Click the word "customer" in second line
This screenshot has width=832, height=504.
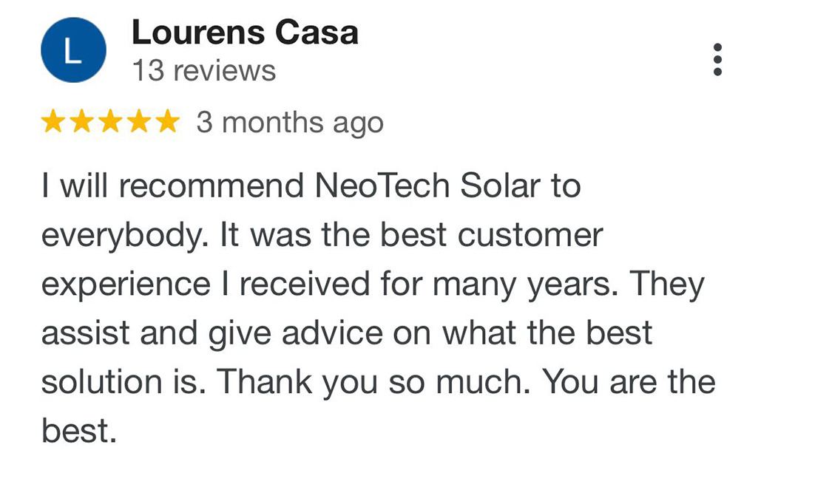530,236
